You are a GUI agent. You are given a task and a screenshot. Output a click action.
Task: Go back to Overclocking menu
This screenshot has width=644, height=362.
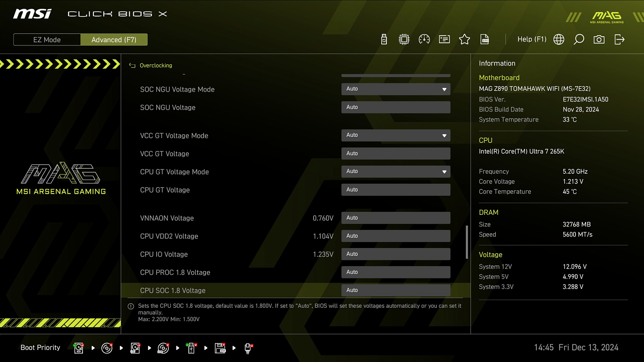156,66
